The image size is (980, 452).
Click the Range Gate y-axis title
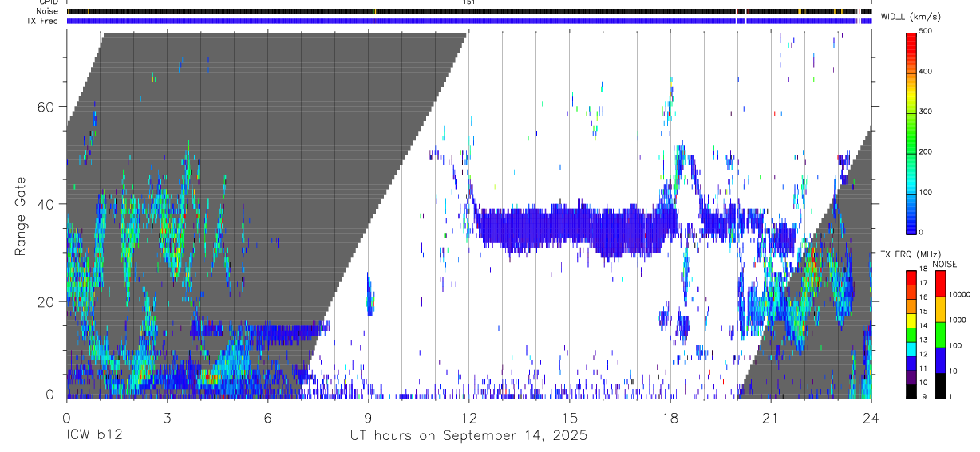[x=21, y=216]
